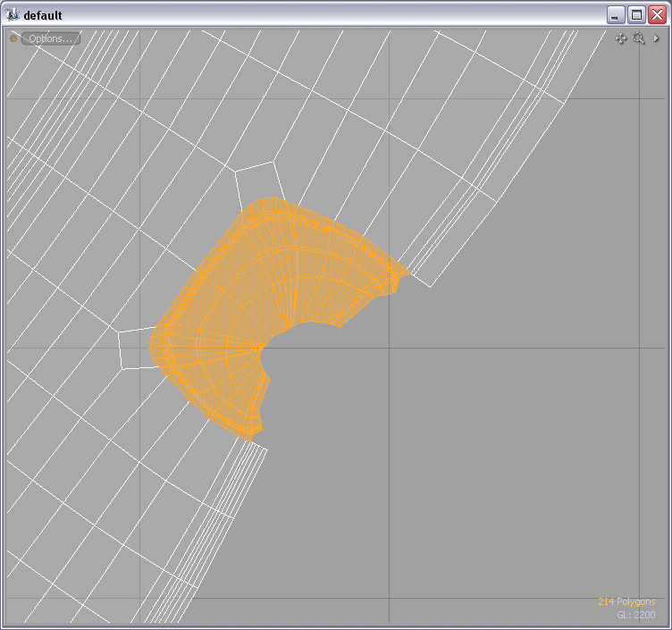
Task: Select the viewport pan/move icon
Action: click(x=620, y=38)
